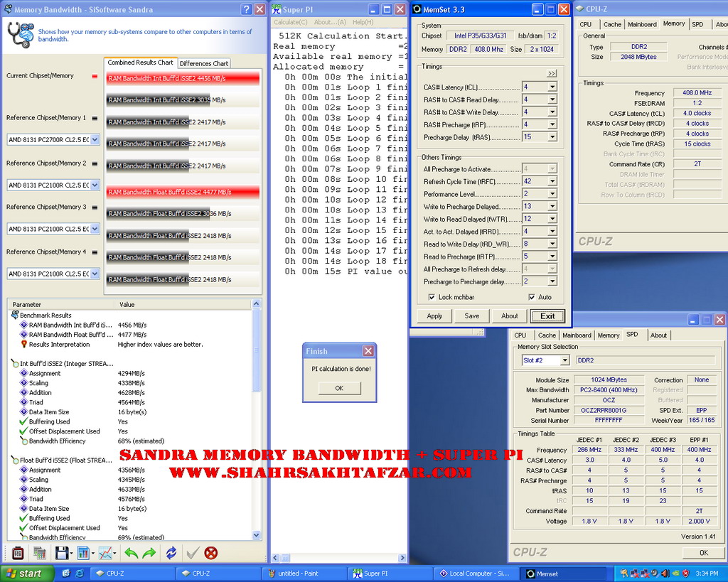Click the MemSet '>>' more timings button
Viewport: 728px width, 582px height.
click(552, 73)
